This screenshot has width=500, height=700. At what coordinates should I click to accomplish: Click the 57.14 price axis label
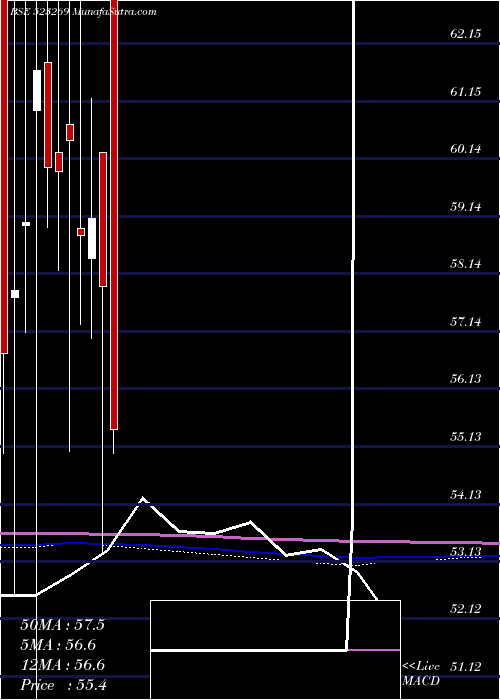coord(466,321)
